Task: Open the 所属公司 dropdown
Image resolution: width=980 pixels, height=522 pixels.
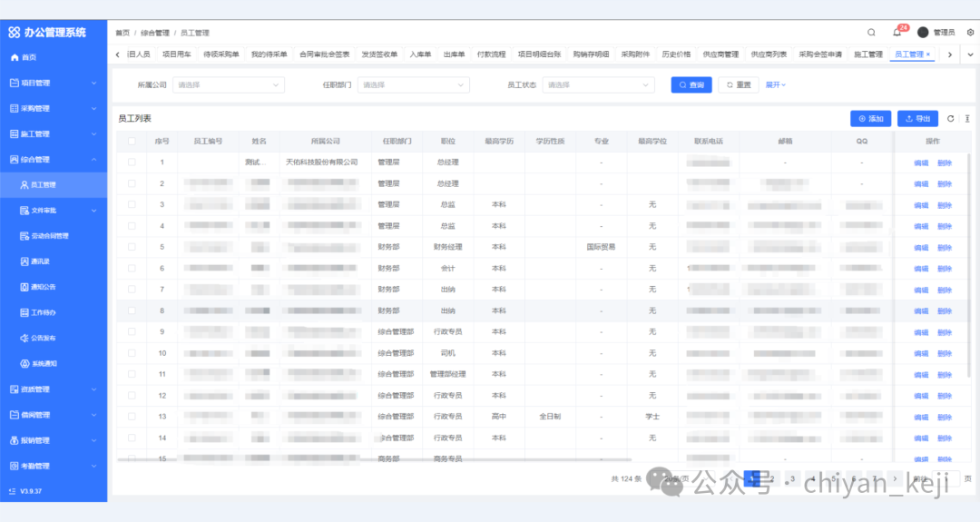Action: [x=228, y=85]
